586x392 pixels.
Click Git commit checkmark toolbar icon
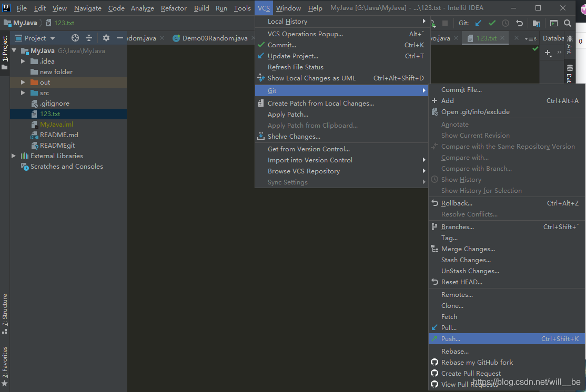point(492,23)
